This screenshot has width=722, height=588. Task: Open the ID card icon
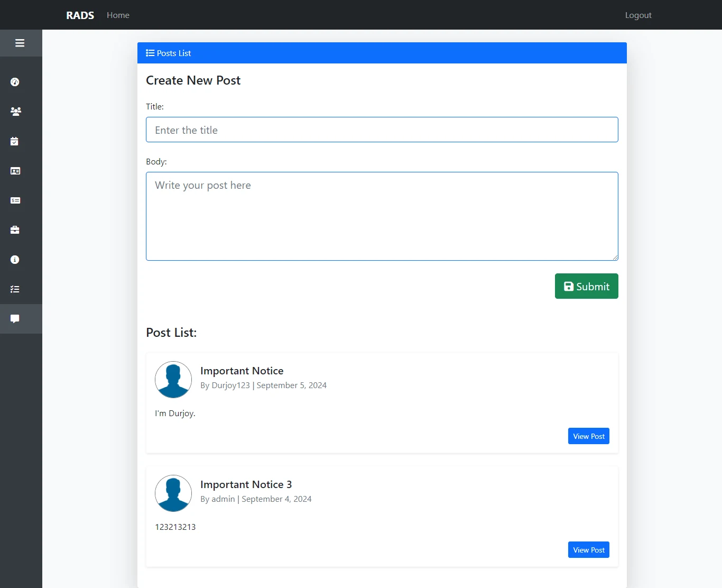[15, 171]
